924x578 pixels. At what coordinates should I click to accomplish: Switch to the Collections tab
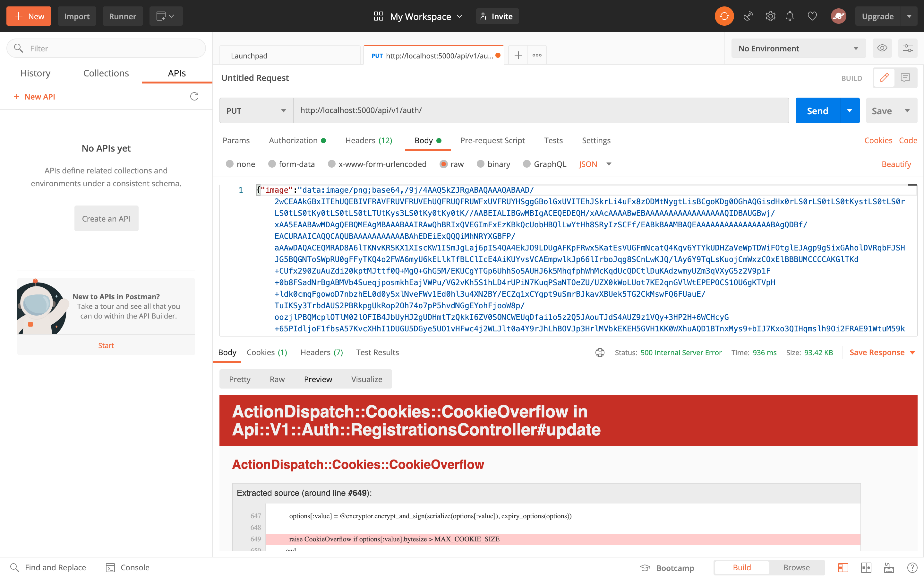point(106,73)
